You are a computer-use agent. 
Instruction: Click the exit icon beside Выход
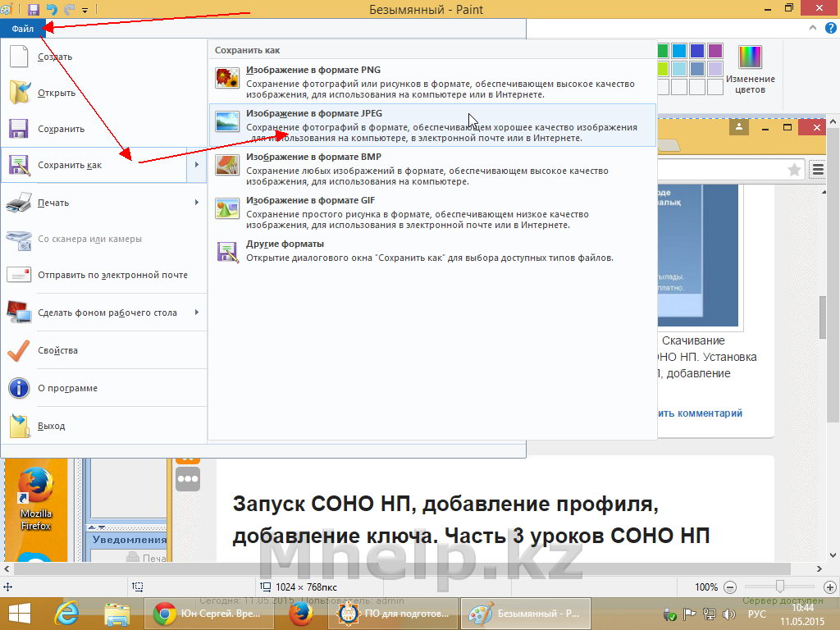click(x=20, y=426)
